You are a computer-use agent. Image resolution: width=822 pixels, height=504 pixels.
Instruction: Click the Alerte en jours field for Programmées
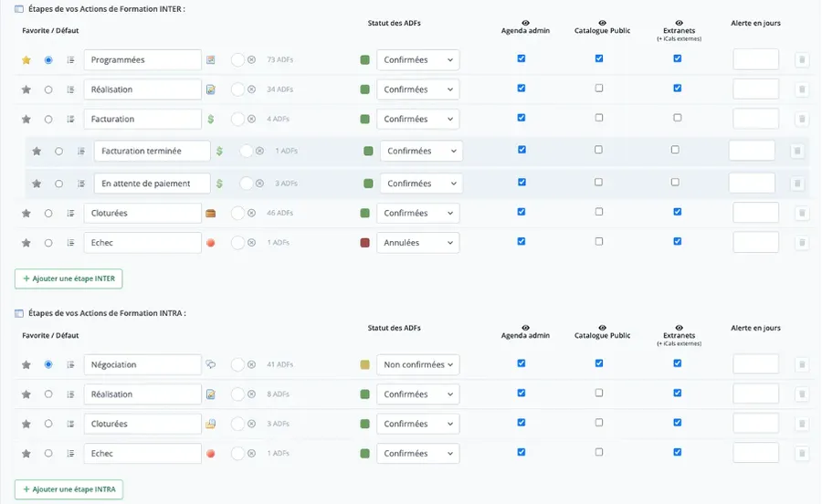755,60
